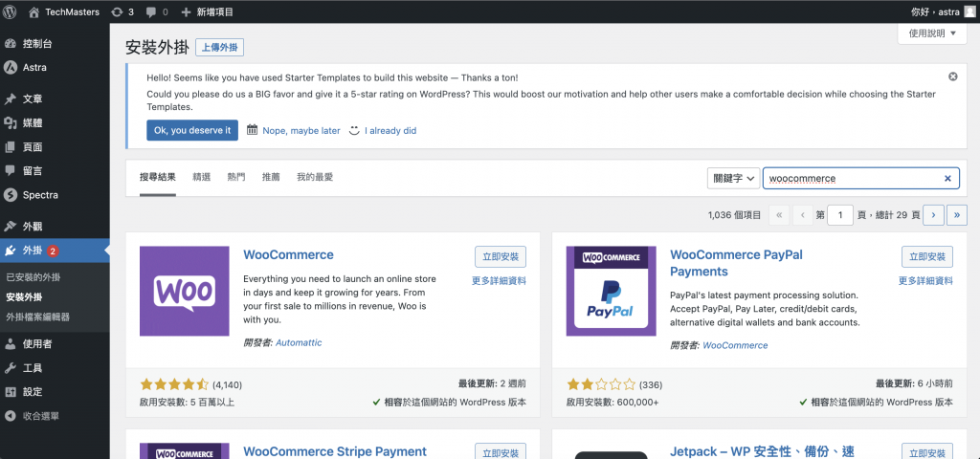Image resolution: width=980 pixels, height=459 pixels.
Task: Click the user avatar in the admin bar
Action: (969, 11)
